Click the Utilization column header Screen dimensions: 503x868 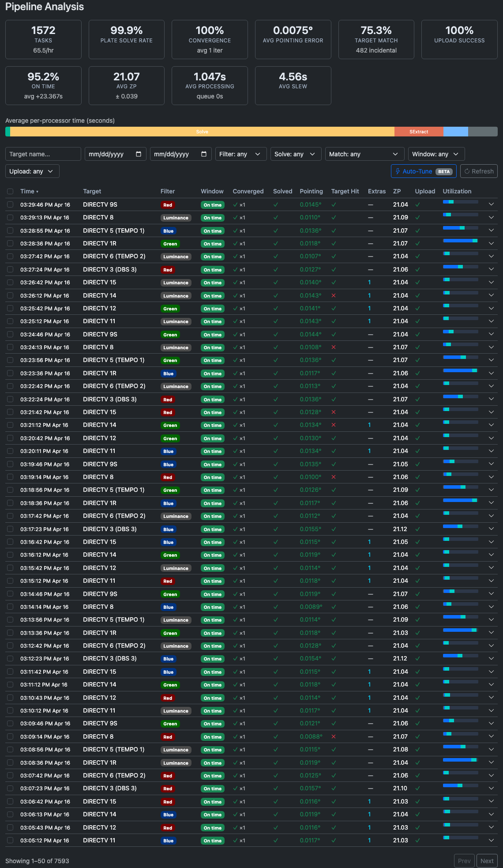point(457,191)
